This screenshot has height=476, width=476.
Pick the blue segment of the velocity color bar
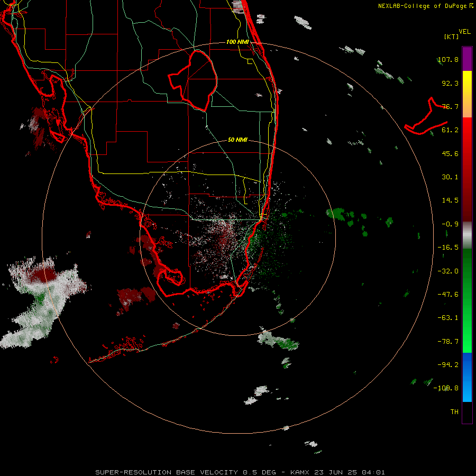[x=467, y=377]
